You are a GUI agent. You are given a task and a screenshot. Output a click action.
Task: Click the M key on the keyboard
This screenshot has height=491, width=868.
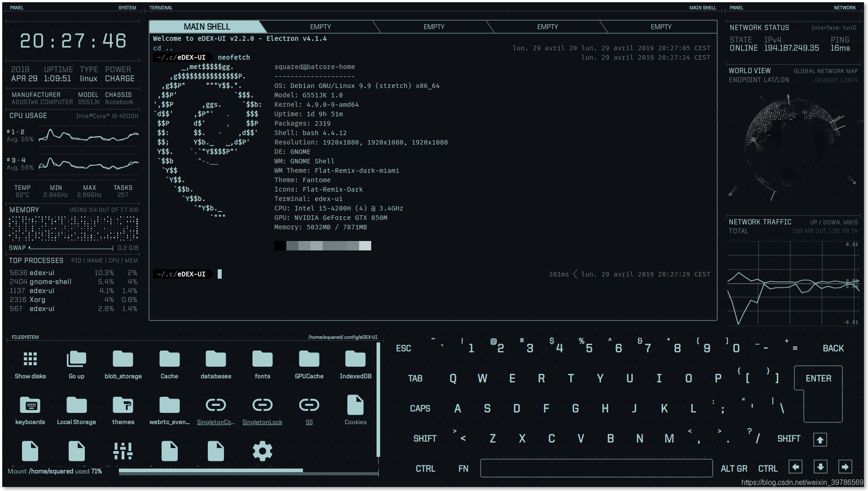coord(669,438)
